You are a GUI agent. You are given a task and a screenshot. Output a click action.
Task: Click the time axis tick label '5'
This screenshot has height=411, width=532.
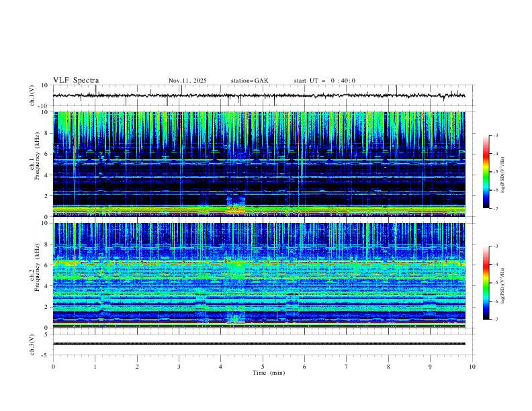(x=263, y=367)
